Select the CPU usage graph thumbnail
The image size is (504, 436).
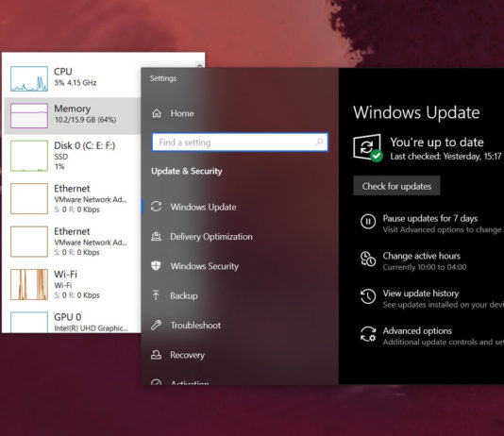[x=29, y=78]
